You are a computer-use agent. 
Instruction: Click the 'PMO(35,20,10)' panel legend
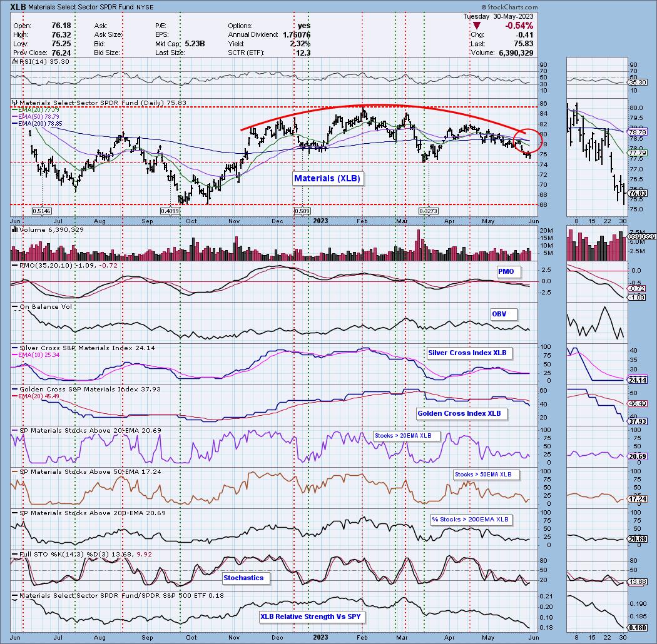point(64,266)
